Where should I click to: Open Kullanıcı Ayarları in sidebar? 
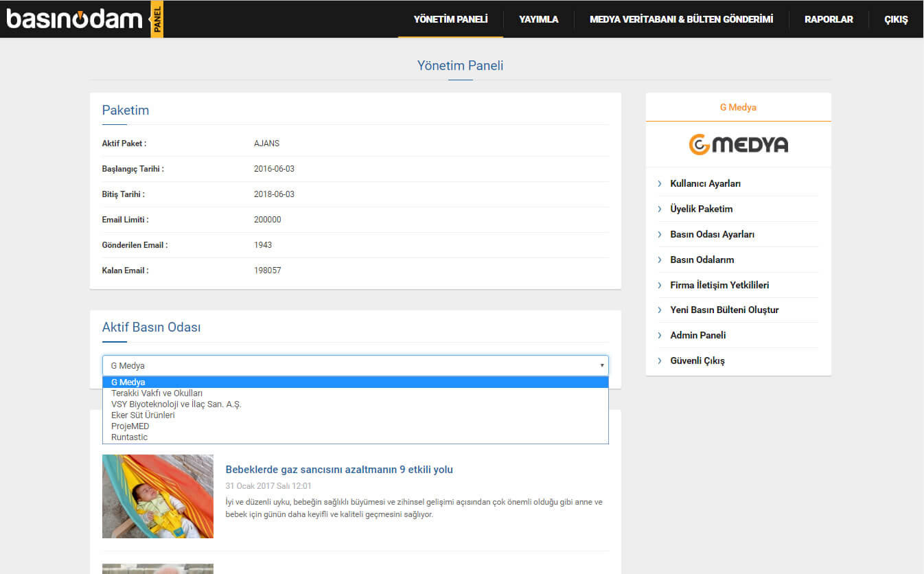coord(705,184)
